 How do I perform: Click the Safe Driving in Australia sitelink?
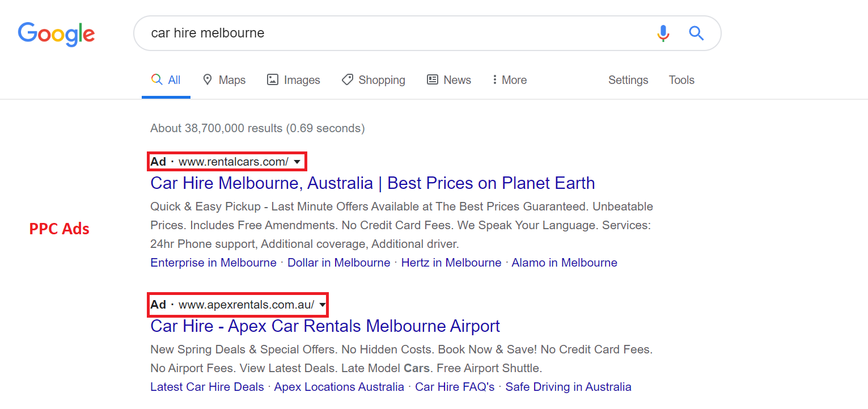tap(568, 387)
